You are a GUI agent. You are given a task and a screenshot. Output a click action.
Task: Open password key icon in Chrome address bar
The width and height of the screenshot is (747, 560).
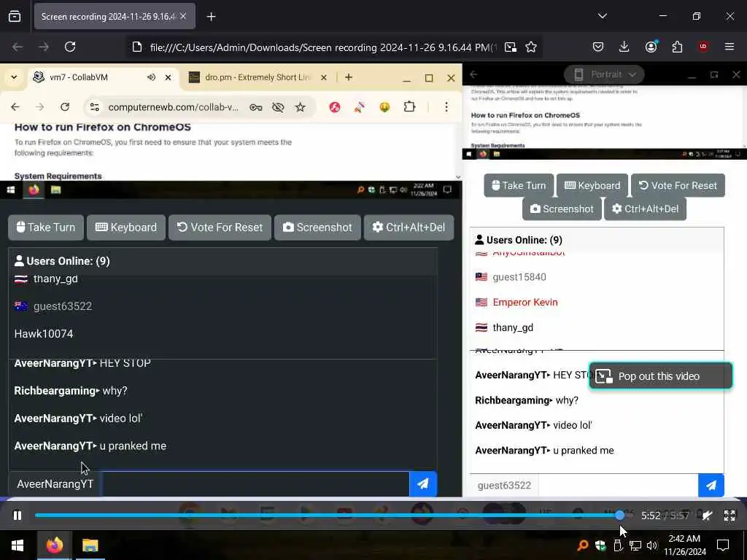256,107
